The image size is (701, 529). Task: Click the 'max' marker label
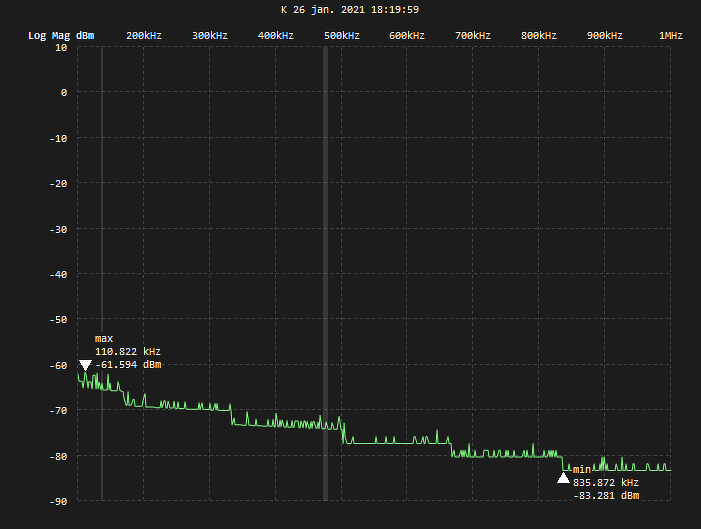click(x=104, y=339)
